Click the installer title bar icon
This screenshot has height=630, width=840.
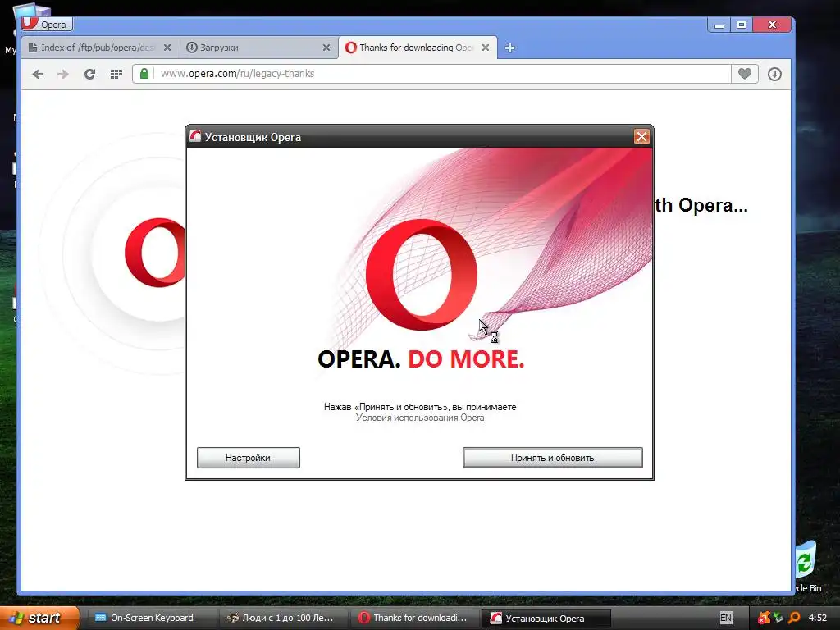point(195,137)
